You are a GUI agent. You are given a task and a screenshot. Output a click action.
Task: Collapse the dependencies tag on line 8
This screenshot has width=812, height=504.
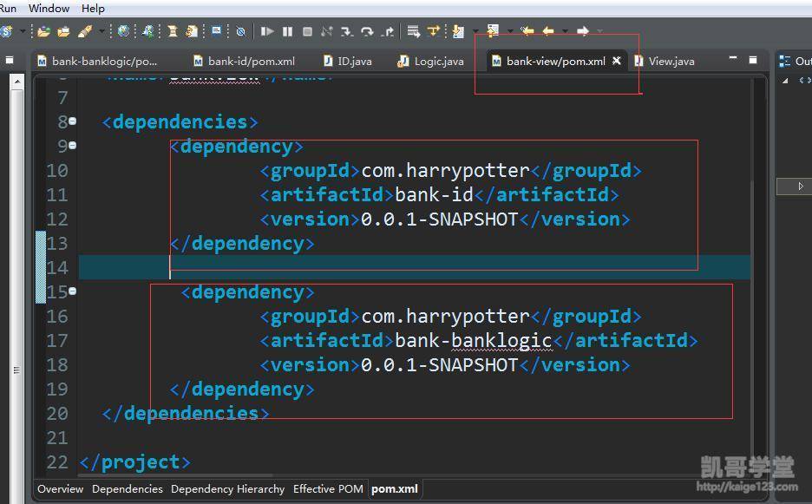coord(73,121)
